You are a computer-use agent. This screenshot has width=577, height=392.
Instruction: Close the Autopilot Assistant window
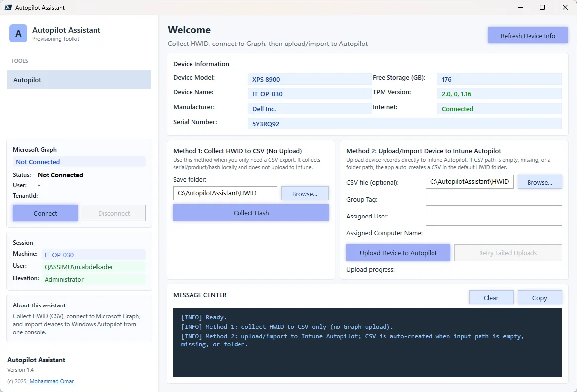click(565, 7)
